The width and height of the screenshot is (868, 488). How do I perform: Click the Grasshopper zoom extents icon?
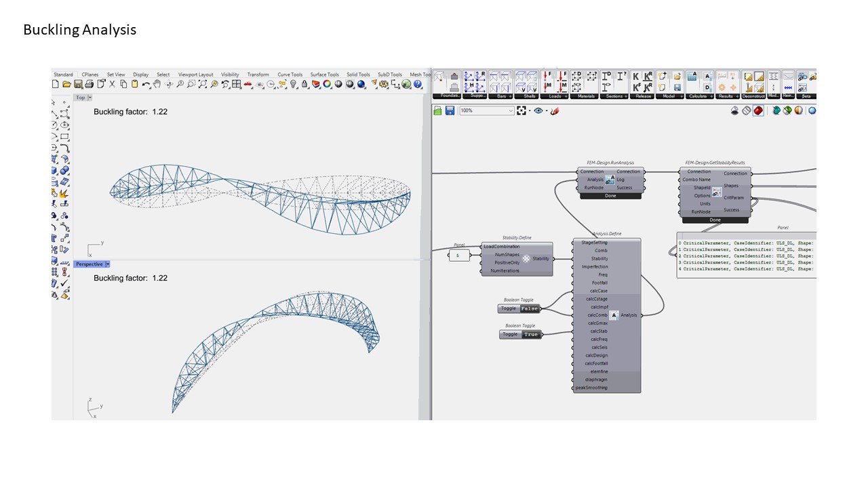pos(521,110)
